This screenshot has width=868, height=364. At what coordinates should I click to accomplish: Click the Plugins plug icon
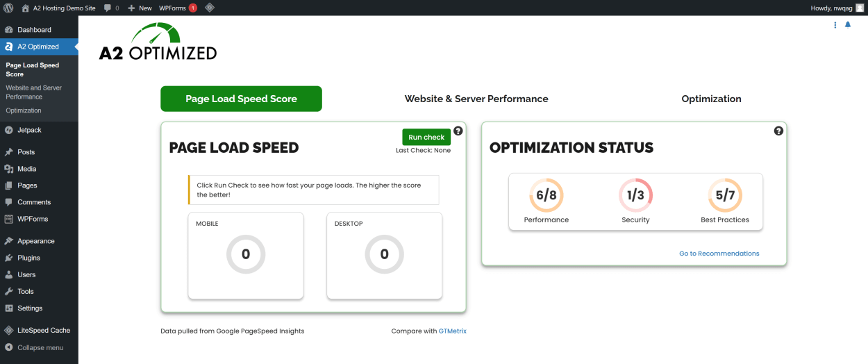point(9,258)
